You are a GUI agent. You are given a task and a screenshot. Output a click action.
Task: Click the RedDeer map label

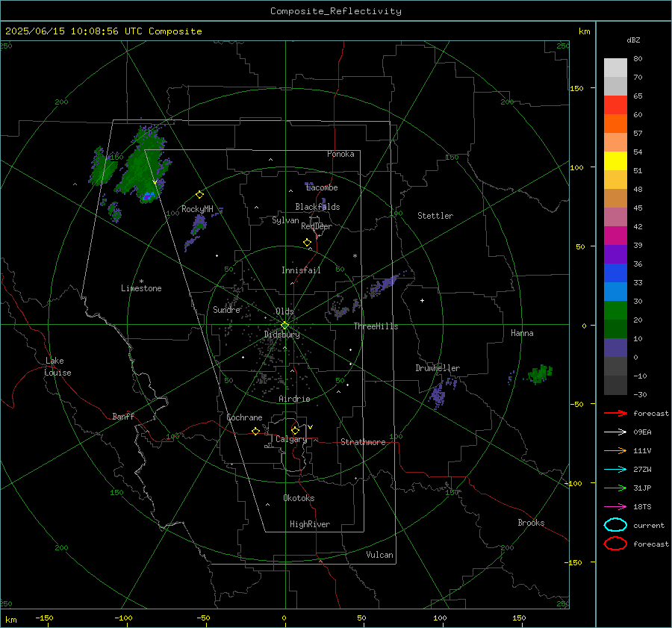[317, 226]
